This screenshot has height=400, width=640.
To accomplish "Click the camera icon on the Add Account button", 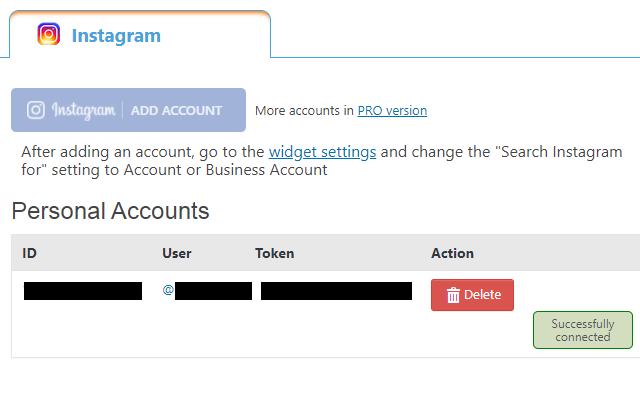I will pos(36,110).
